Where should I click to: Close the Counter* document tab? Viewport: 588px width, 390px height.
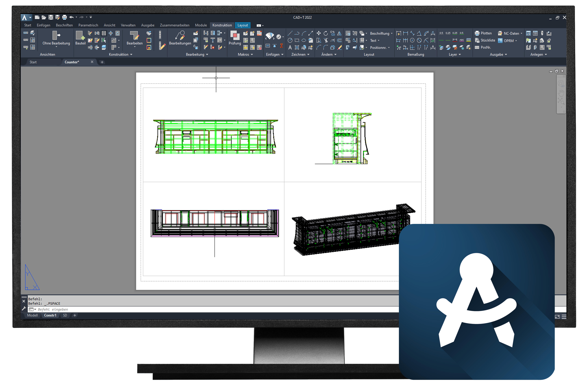click(x=92, y=62)
